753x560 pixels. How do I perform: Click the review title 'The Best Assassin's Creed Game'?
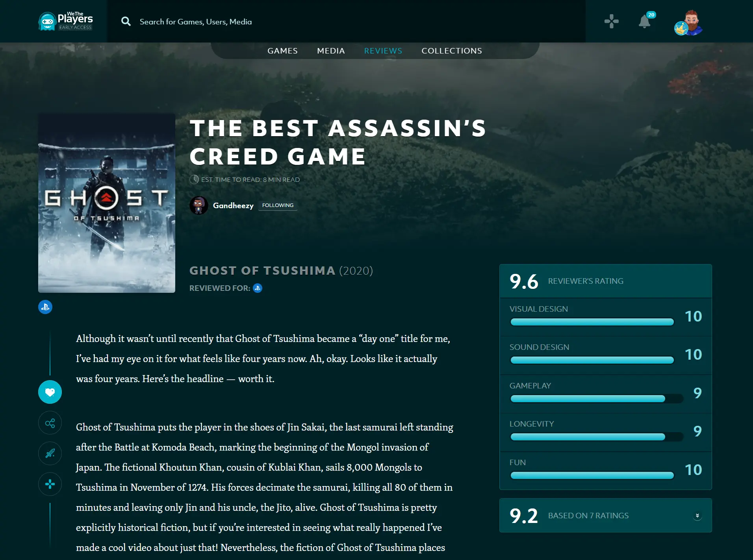coord(338,142)
